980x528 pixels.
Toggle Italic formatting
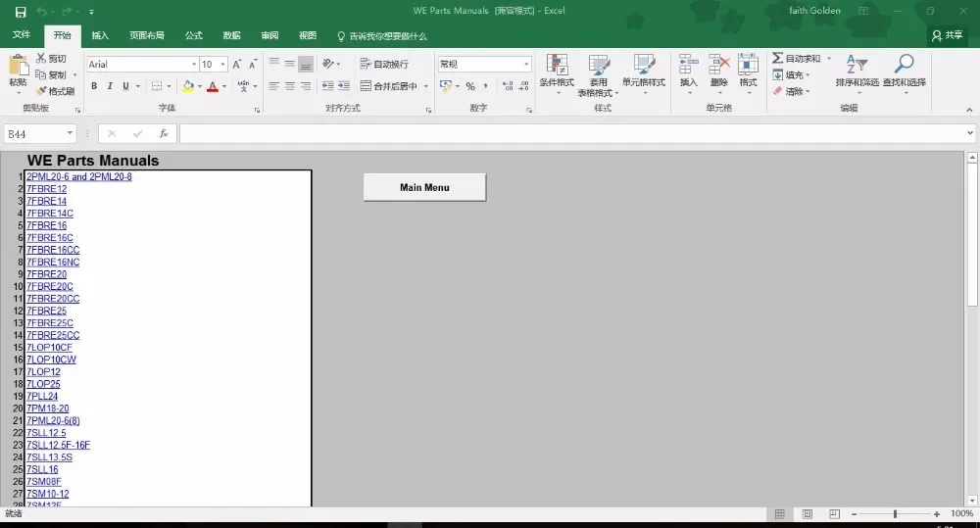tap(110, 86)
